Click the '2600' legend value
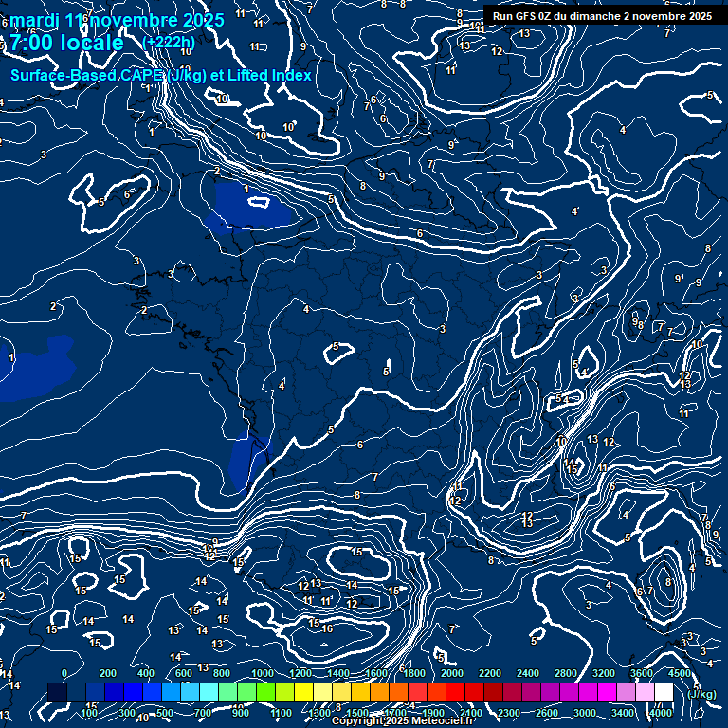Viewport: 728px width, 728px height. point(547,713)
